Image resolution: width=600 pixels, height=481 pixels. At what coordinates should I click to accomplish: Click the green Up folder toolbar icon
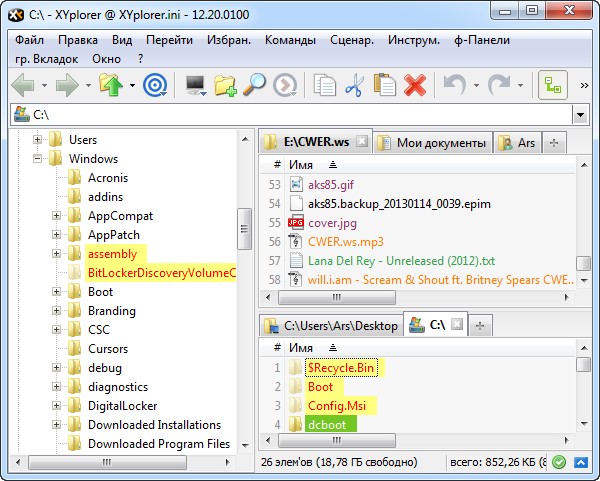click(110, 86)
